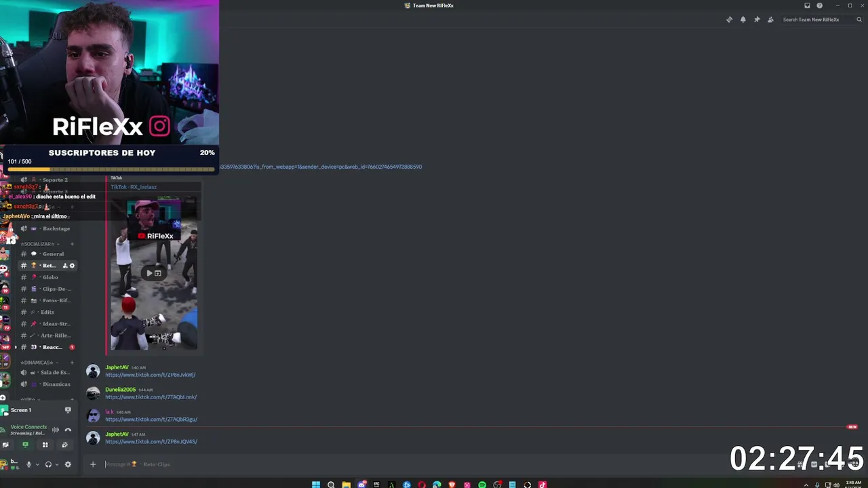Open Discord help icon
Image resolution: width=868 pixels, height=488 pixels.
[819, 5]
